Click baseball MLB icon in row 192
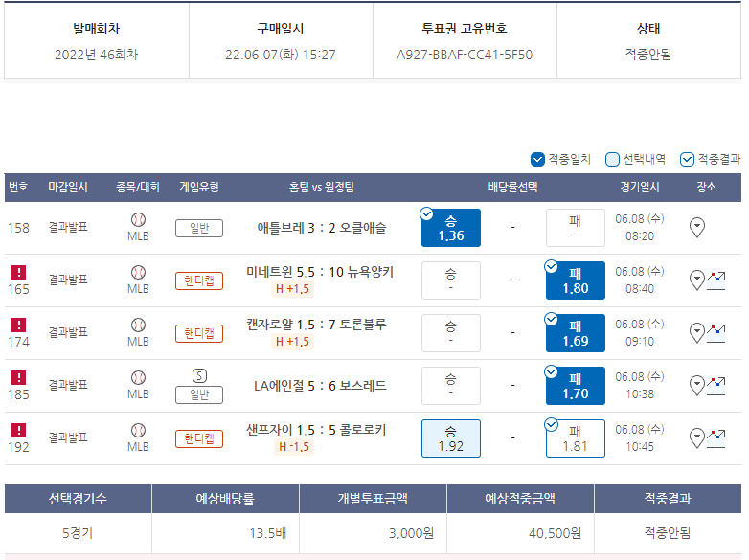This screenshot has width=749, height=560. (x=138, y=430)
